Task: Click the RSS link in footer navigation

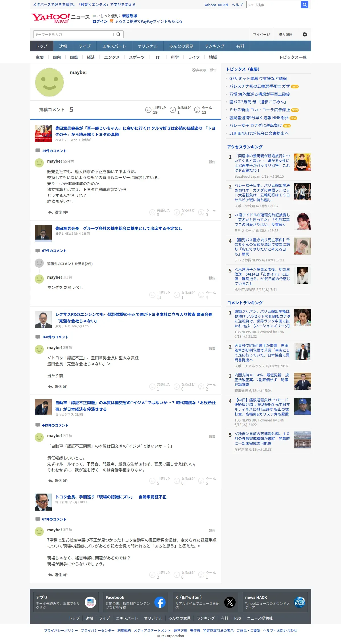Action: pyautogui.click(x=238, y=618)
